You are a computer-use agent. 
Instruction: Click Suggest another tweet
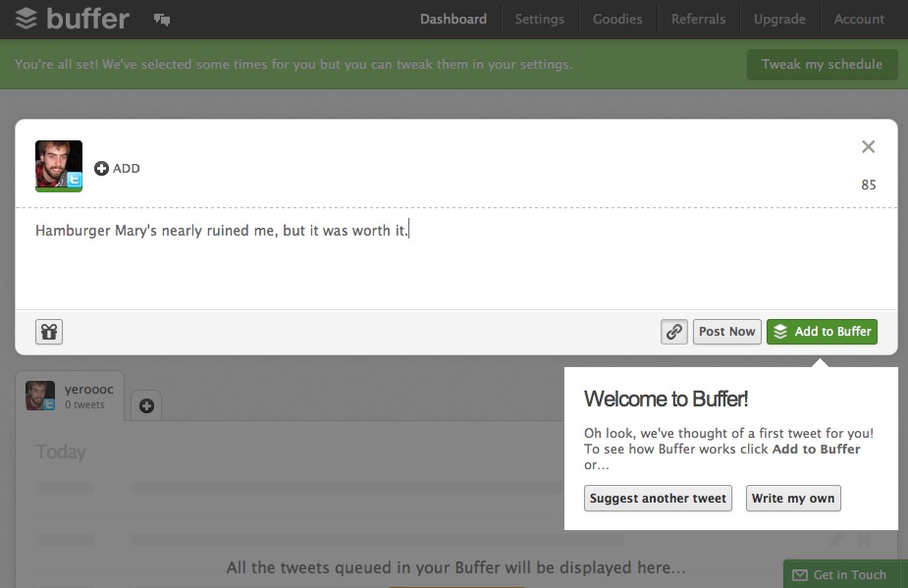[x=658, y=499]
